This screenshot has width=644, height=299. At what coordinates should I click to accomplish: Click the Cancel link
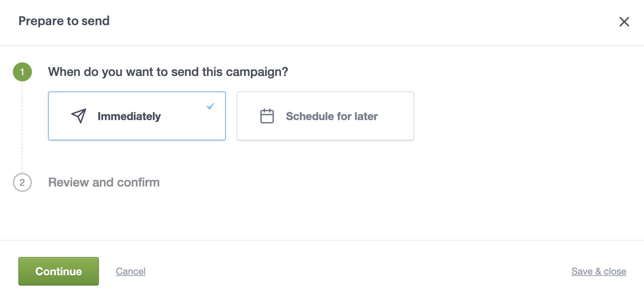pos(130,271)
